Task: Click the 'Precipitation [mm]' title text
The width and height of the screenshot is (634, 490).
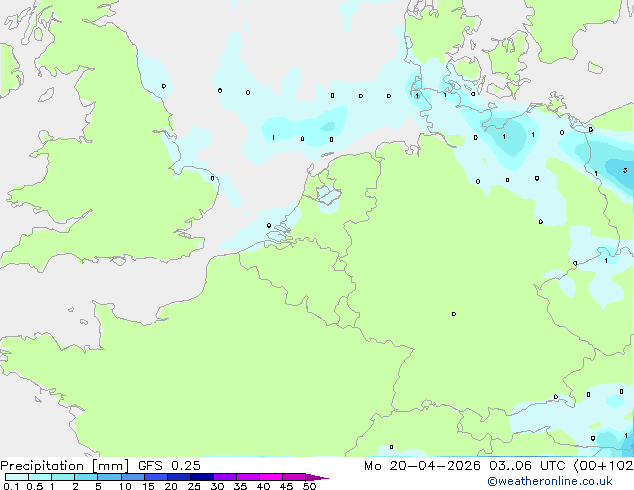Action: coord(64,466)
